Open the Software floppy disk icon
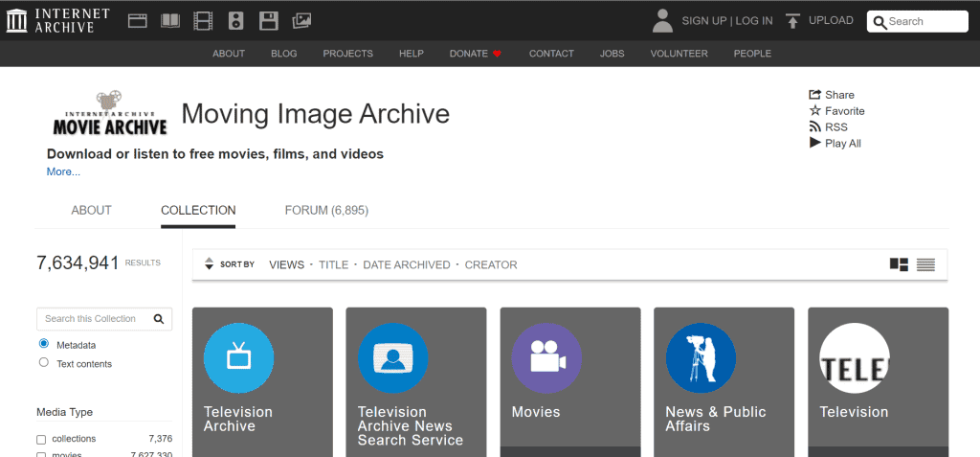This screenshot has width=980, height=457. tap(269, 21)
